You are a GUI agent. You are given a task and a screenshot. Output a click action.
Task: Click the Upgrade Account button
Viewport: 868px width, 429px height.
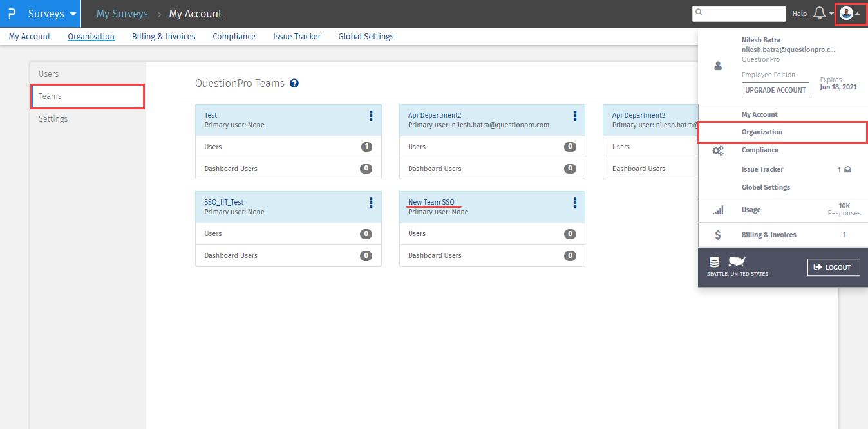(x=775, y=90)
